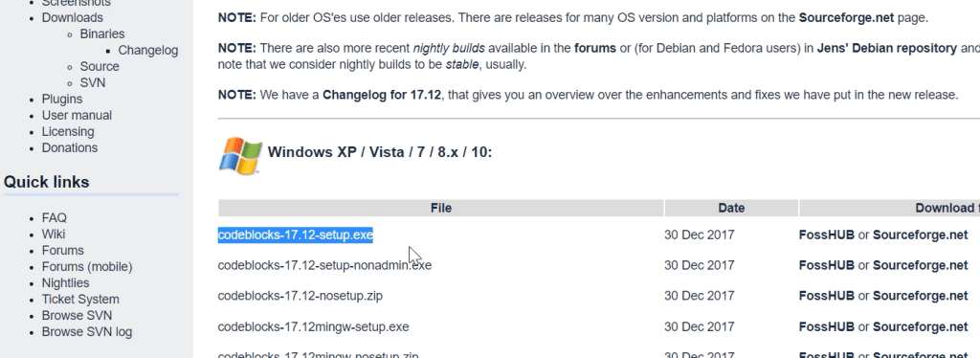Open the Forums (mobile) link
980x358 pixels.
tap(87, 267)
